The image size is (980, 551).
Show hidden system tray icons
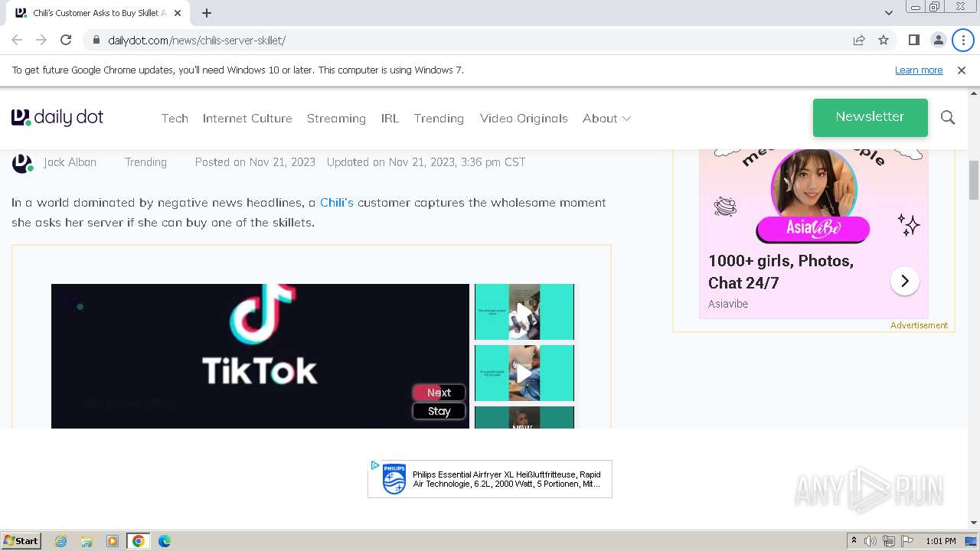(x=854, y=541)
